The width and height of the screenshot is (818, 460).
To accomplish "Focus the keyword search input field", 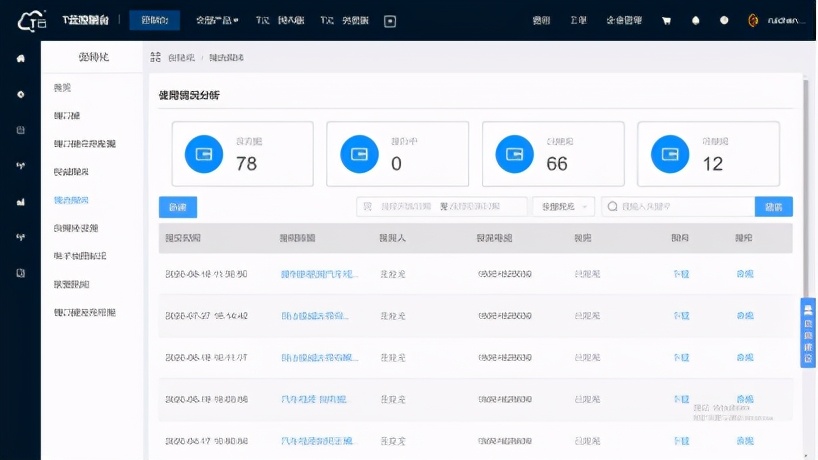I will point(678,207).
